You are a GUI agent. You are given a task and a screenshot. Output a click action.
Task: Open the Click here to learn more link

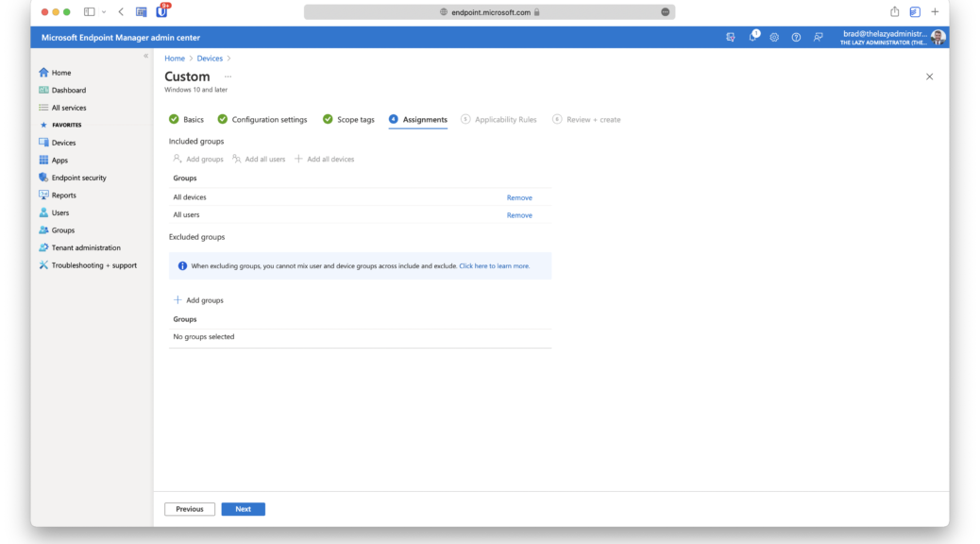(x=495, y=265)
